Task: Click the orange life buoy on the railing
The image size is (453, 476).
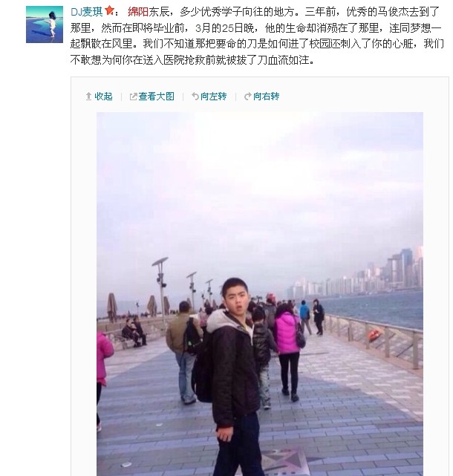Action: 374,335
